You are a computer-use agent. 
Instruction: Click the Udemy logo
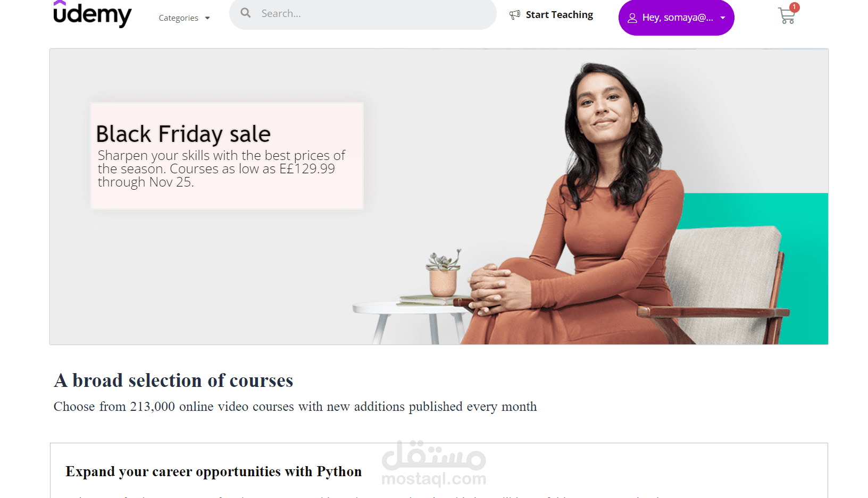(x=92, y=14)
